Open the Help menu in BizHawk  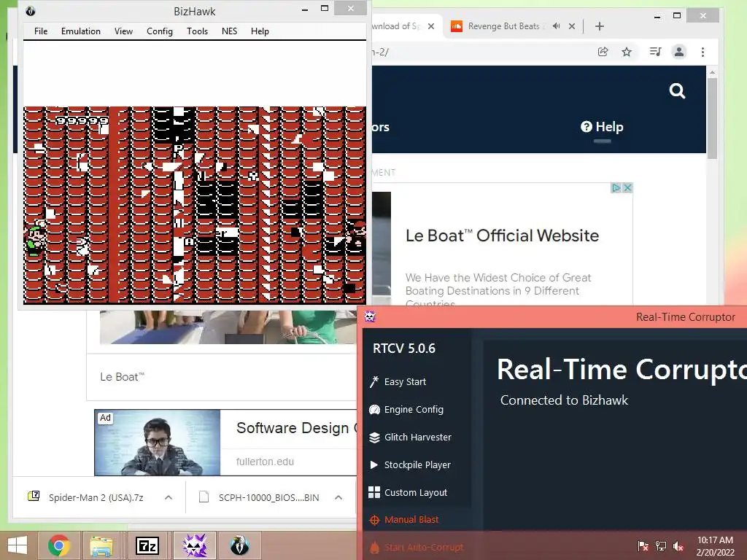point(260,31)
